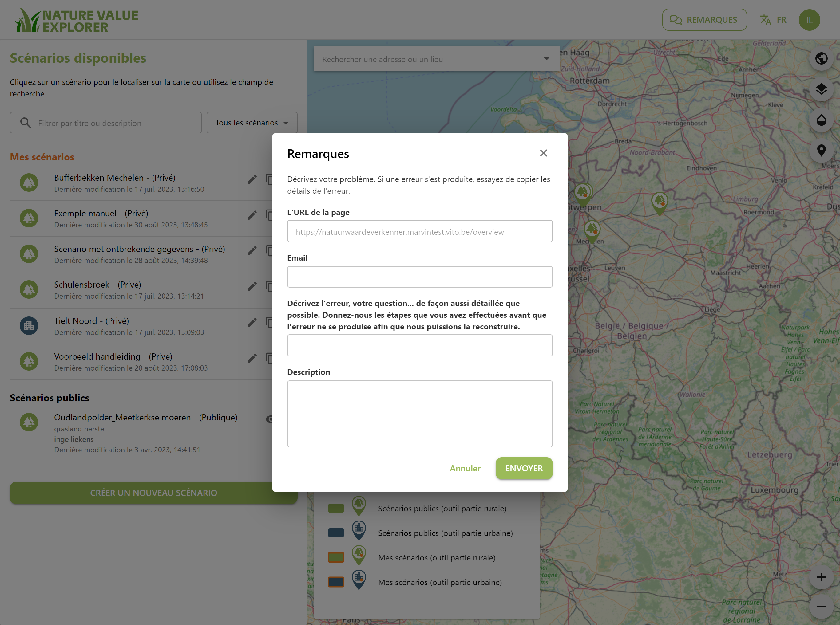Click the opacity droplet map button
The image size is (840, 625).
pos(821,120)
